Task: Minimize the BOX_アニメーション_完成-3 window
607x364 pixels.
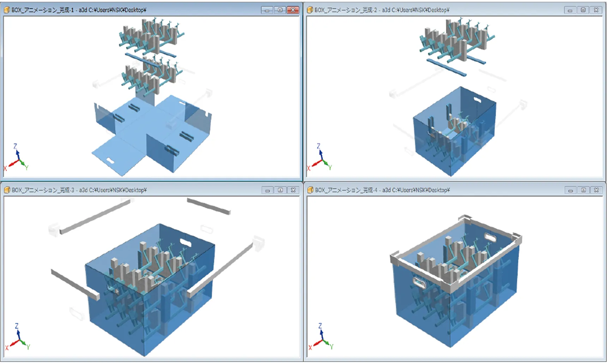Action: (x=267, y=190)
